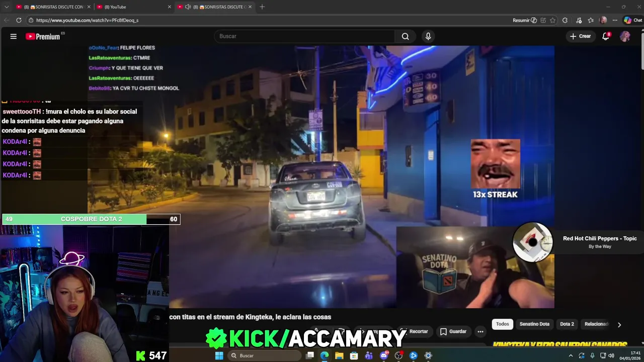Start voice search with the microphone icon

[428, 36]
